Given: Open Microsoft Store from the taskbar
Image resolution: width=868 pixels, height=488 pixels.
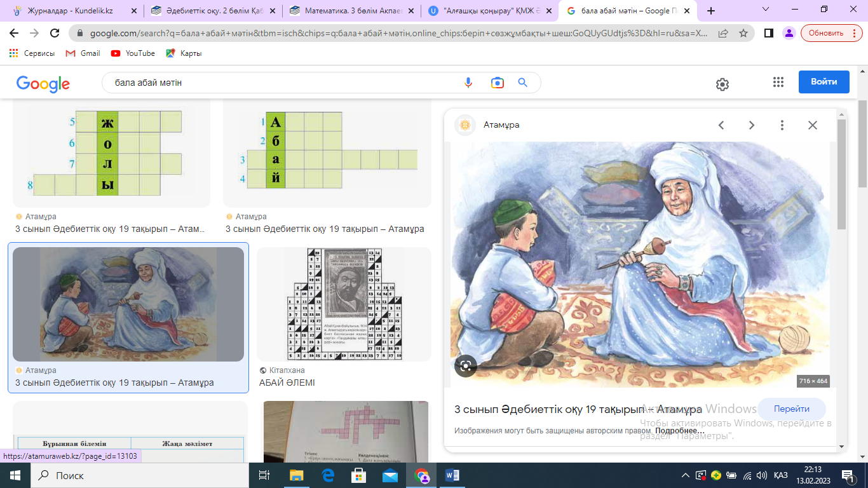Looking at the screenshot, I should click(x=359, y=475).
